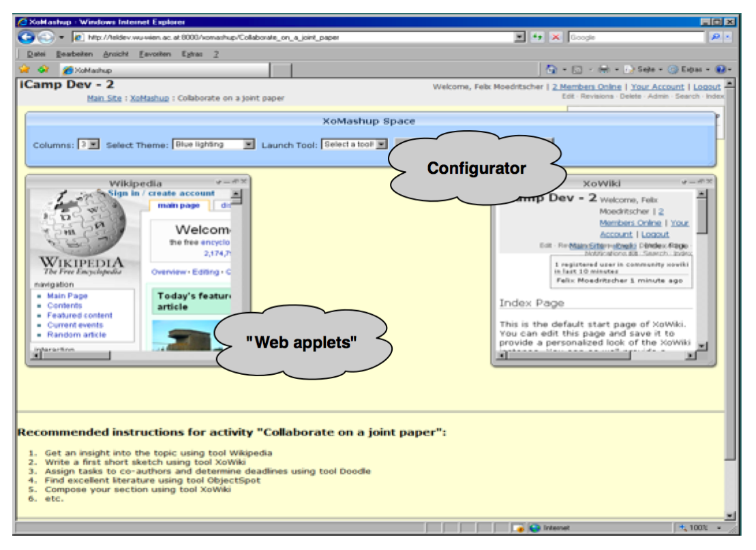Click the Logout link in page header
Viewport: 756px width, 550px height.
click(x=707, y=87)
